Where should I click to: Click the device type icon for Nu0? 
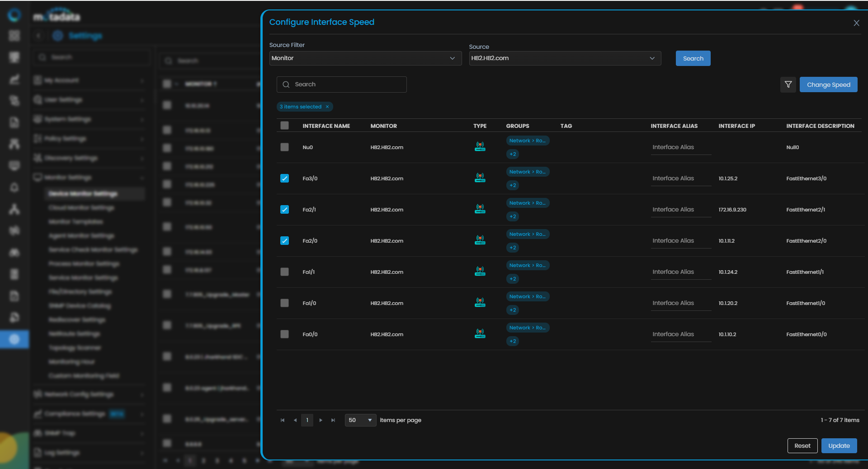pyautogui.click(x=480, y=147)
